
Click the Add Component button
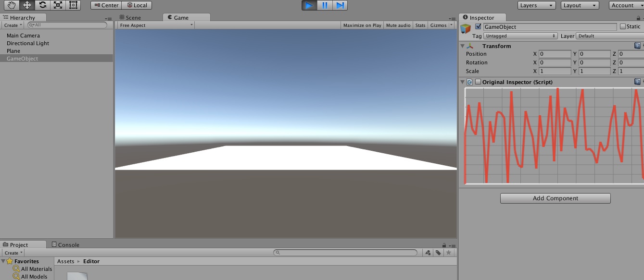pyautogui.click(x=555, y=198)
